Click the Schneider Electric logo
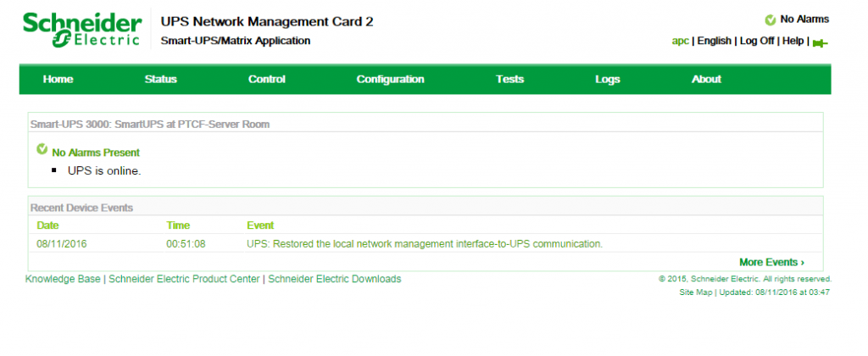The width and height of the screenshot is (868, 356). tap(81, 31)
